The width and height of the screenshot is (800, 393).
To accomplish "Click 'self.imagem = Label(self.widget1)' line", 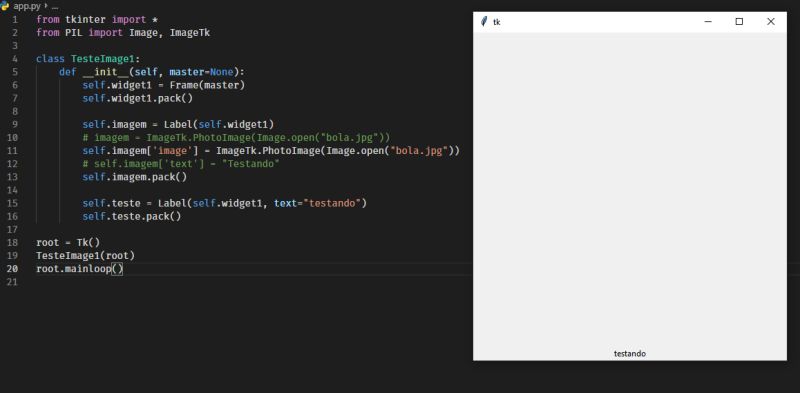I will [x=179, y=124].
